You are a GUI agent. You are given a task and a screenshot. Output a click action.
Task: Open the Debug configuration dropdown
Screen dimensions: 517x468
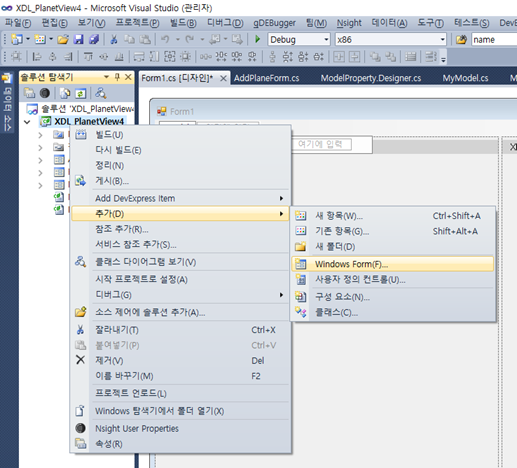(x=326, y=39)
